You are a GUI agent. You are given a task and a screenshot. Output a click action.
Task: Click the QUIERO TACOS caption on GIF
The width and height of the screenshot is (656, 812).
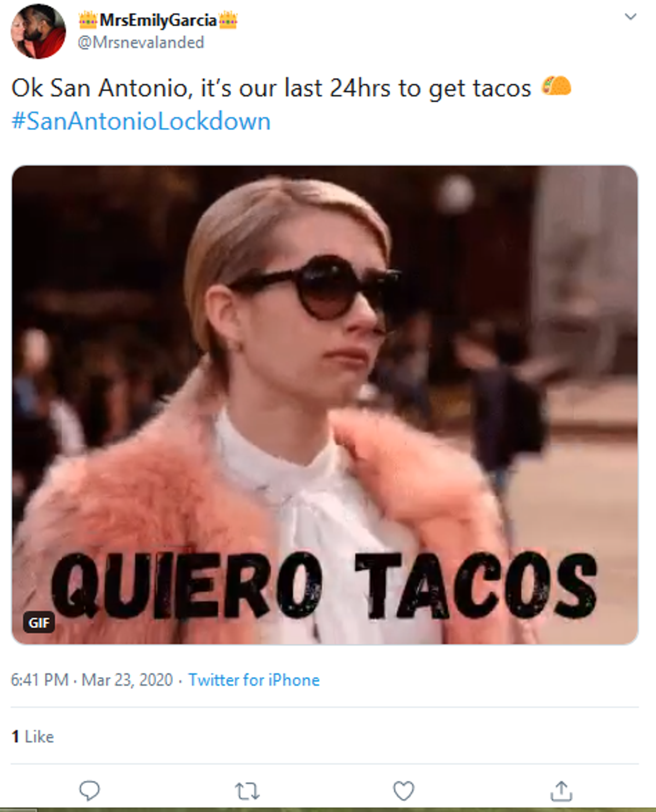coord(324,585)
